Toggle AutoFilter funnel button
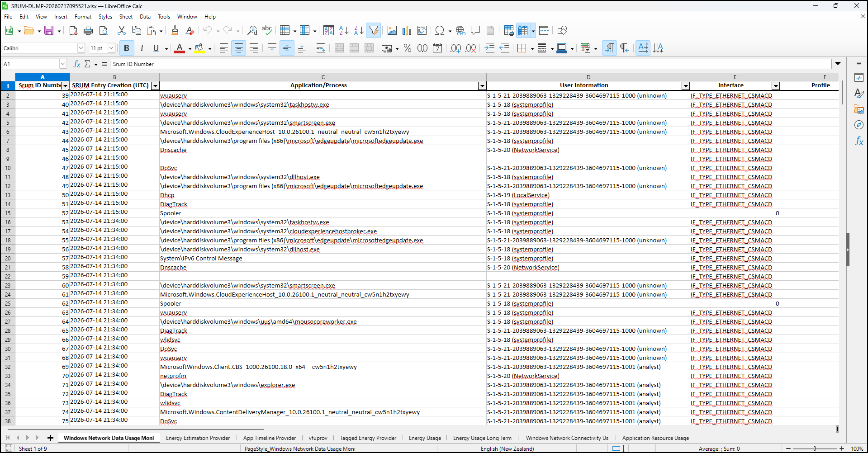868x453 pixels. click(374, 31)
